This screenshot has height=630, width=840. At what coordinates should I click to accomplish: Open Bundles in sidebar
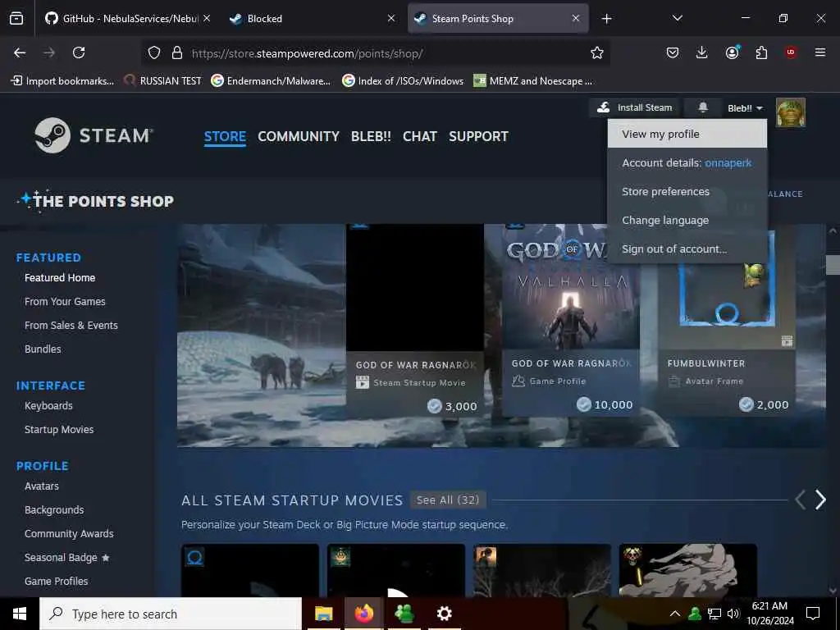(43, 349)
